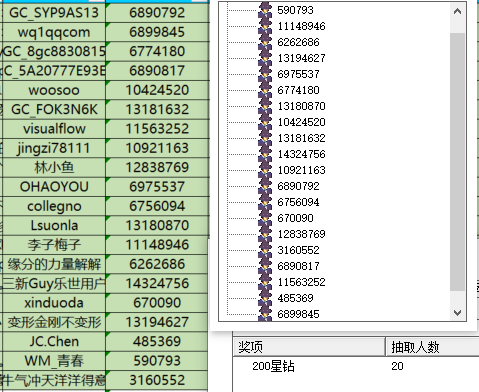Select winner entry 670090 in the list

(x=295, y=218)
